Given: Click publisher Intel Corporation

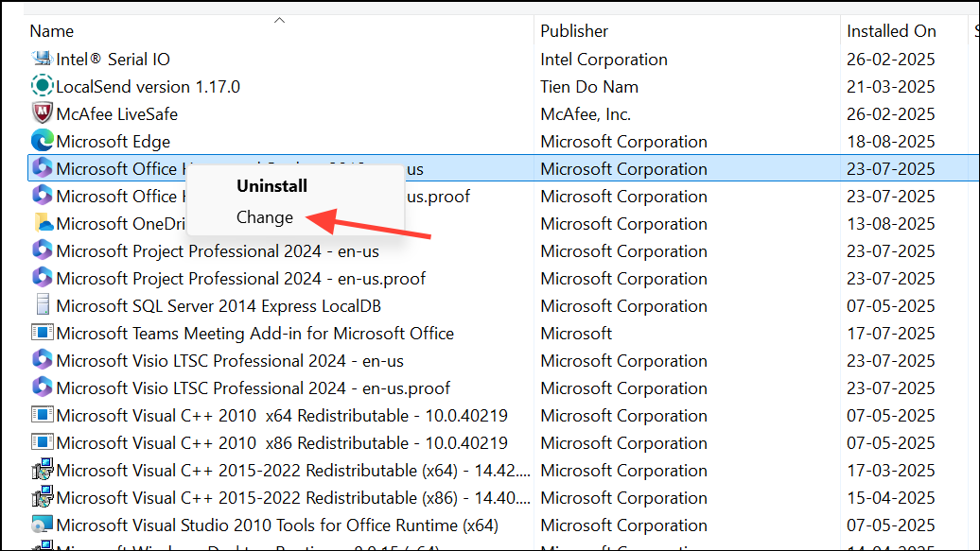Looking at the screenshot, I should pyautogui.click(x=604, y=60).
